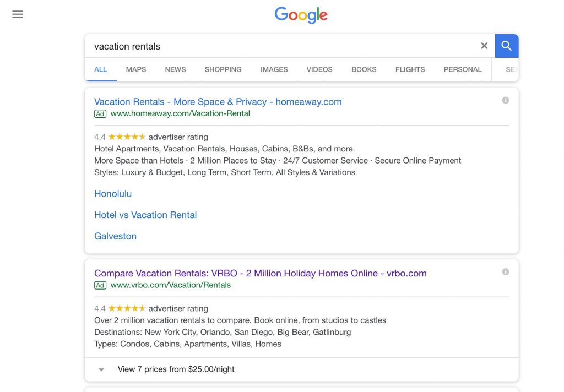Open the PERSONAL tab
This screenshot has height=392, width=564.
463,69
